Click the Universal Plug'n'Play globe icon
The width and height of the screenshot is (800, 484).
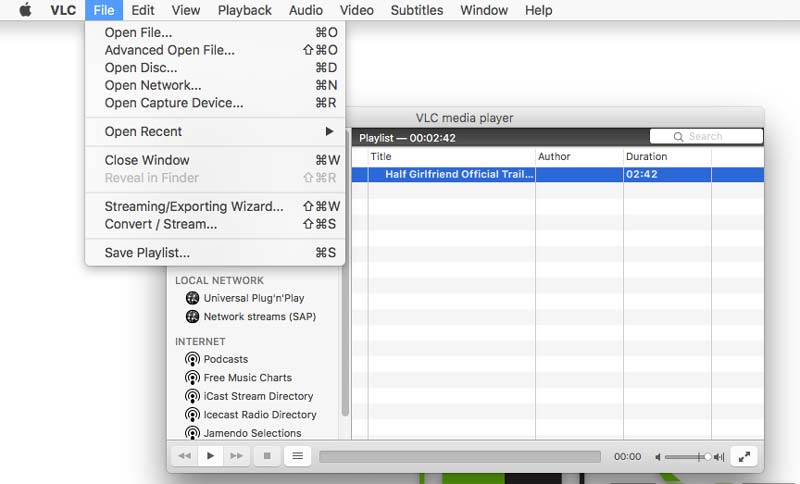click(x=192, y=298)
